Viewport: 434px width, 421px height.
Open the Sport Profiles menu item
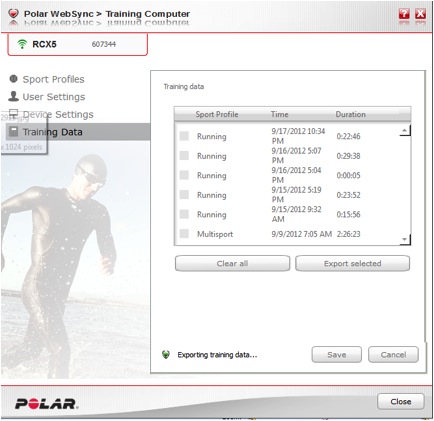coord(53,79)
